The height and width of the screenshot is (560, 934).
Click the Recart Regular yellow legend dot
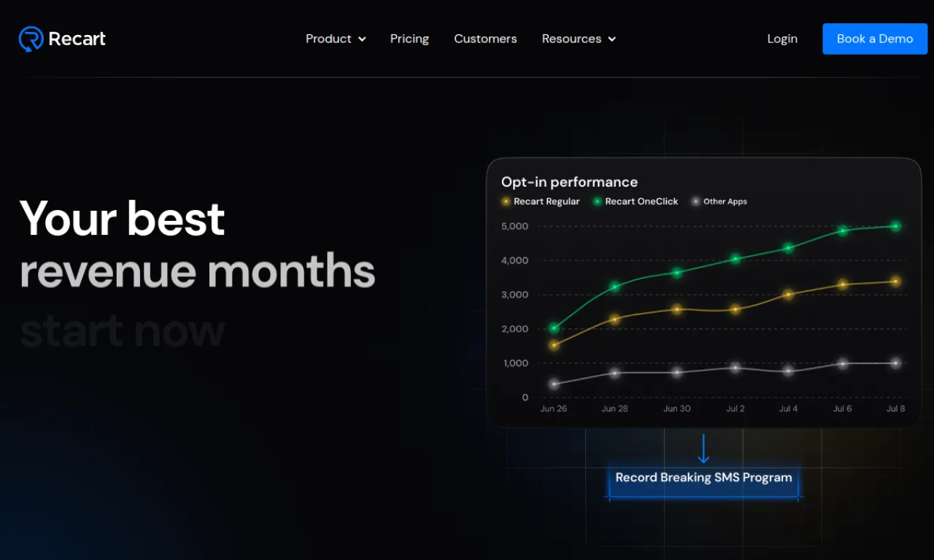(506, 201)
